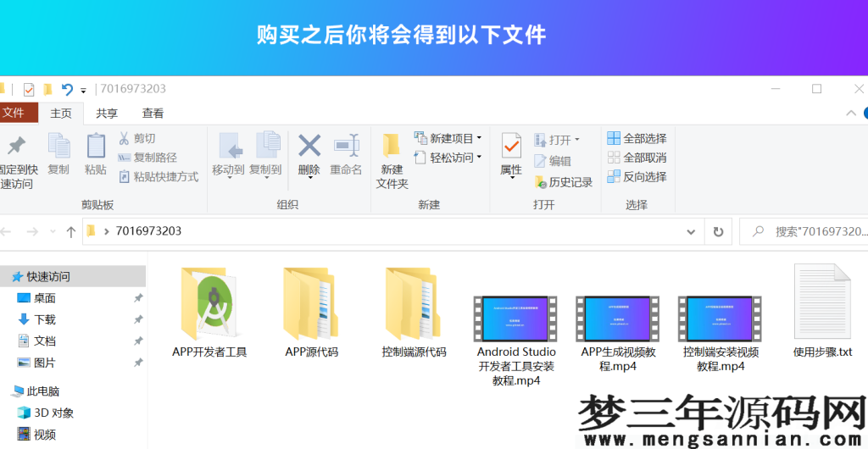Screen dimensions: 868x449
Task: Click the Paste clipboard icon
Action: click(96, 147)
